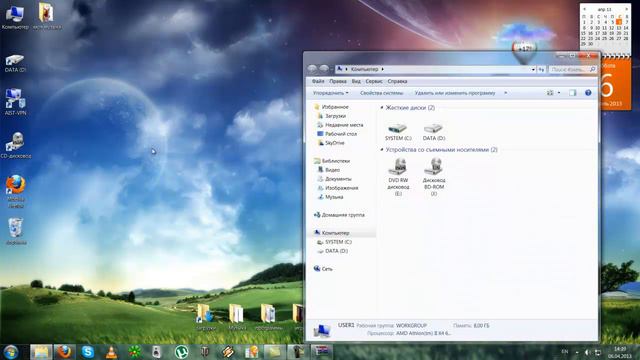The width and height of the screenshot is (640, 360).
Task: Select the DATA (D:) desktop shortcut
Action: click(15, 63)
